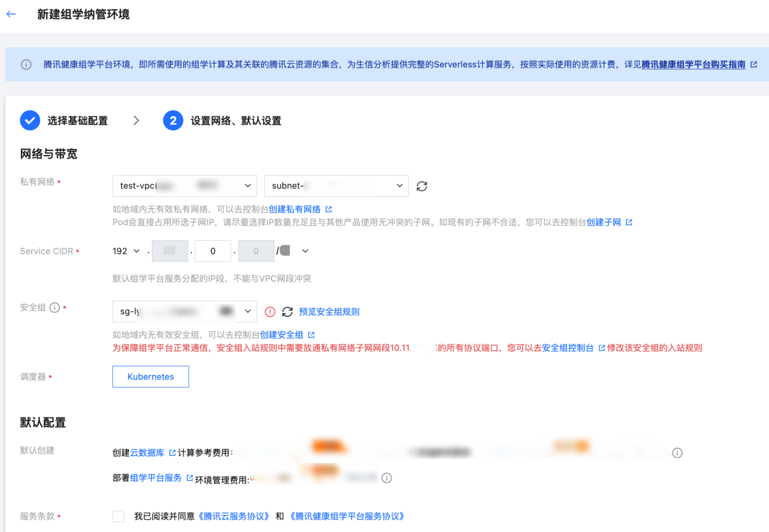Click the red warning icon beside security group
Viewport: 769px width, 532px height.
[270, 312]
